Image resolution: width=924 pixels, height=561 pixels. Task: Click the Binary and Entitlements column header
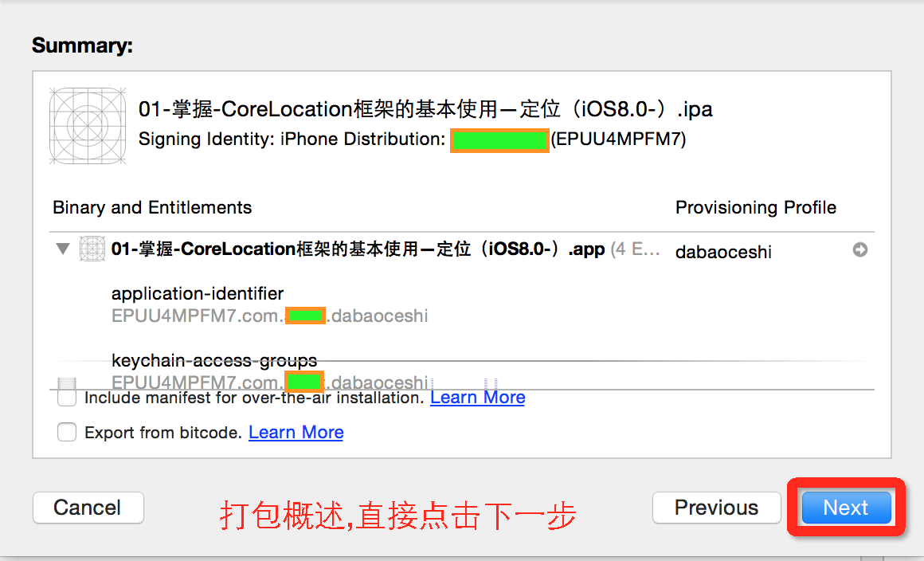(152, 207)
